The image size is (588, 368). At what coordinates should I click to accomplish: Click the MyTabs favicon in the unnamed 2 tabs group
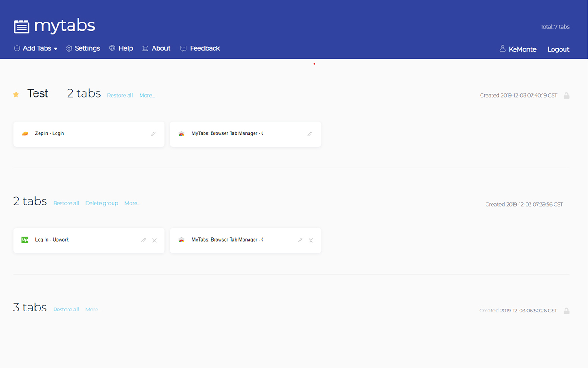coord(181,240)
